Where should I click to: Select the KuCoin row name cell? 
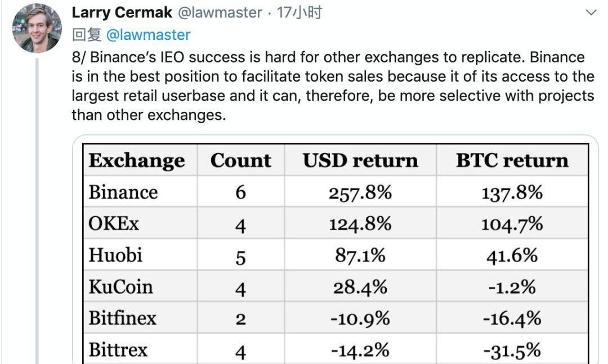click(120, 287)
